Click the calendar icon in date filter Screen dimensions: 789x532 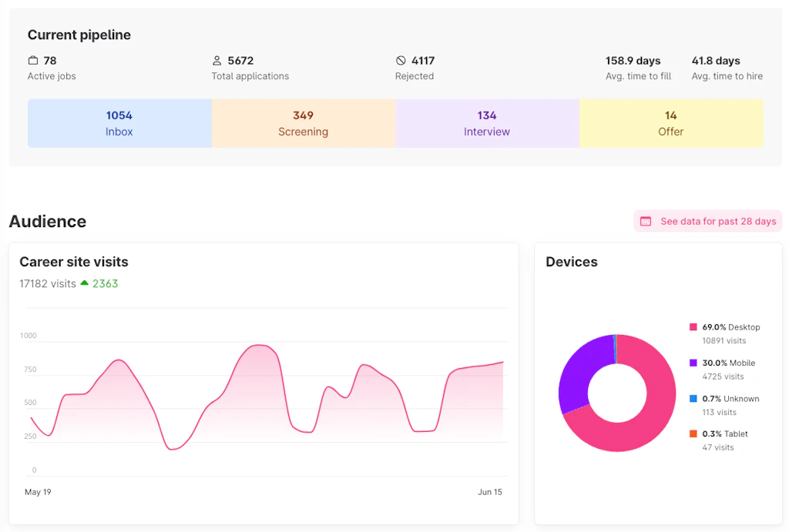pos(646,221)
